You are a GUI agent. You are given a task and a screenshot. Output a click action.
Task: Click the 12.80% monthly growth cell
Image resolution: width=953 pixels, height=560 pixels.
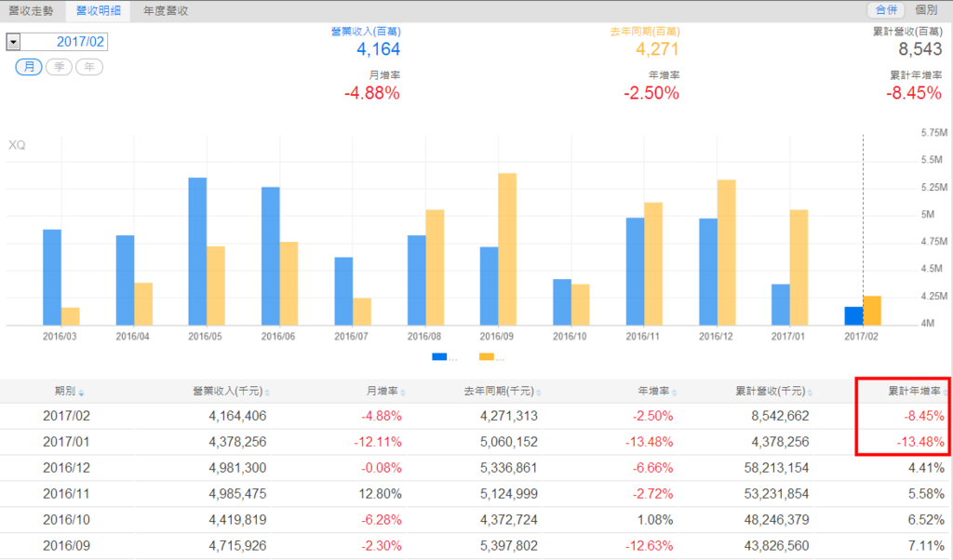pos(381,494)
